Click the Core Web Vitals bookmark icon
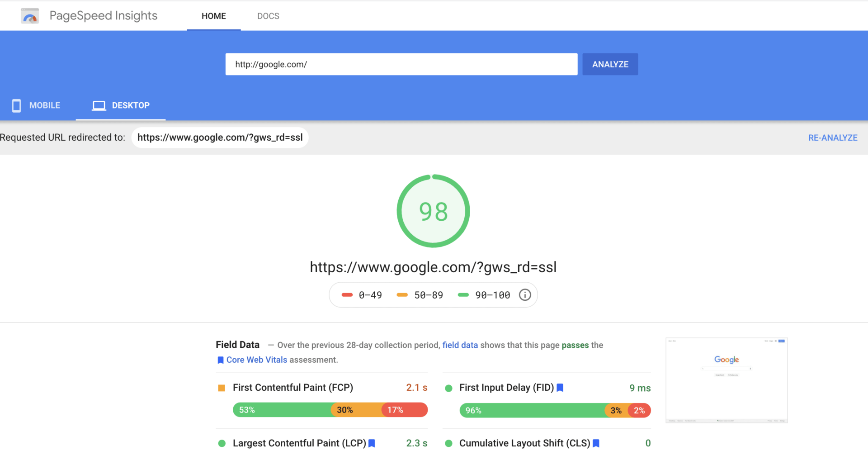 221,360
